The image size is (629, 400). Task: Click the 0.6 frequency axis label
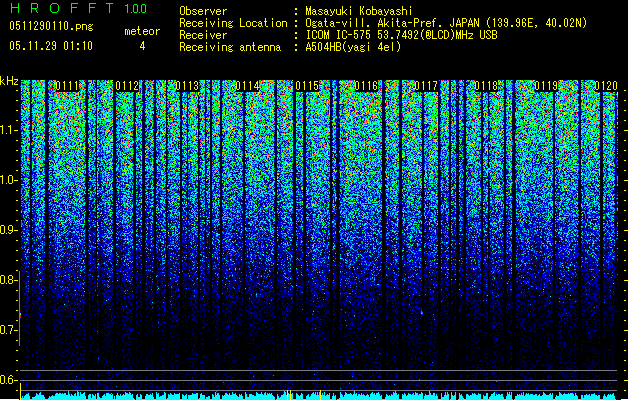9,380
